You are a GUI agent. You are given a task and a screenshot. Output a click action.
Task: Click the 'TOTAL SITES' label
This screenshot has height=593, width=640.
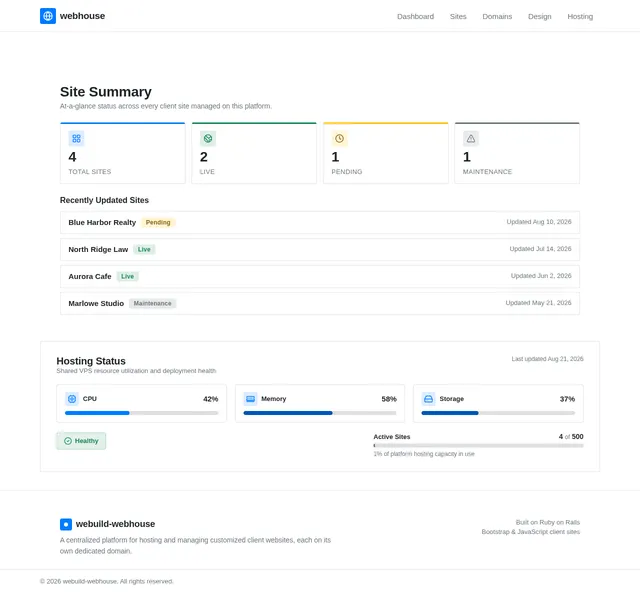(x=90, y=172)
